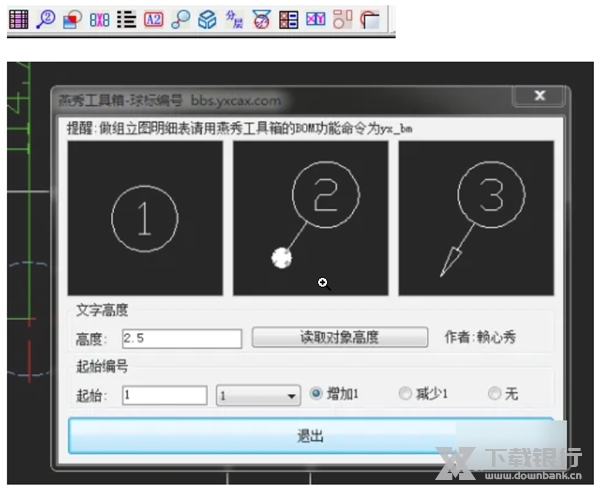The width and height of the screenshot is (600, 489).
Task: Click the rounded corner fillet icon
Action: (x=370, y=20)
